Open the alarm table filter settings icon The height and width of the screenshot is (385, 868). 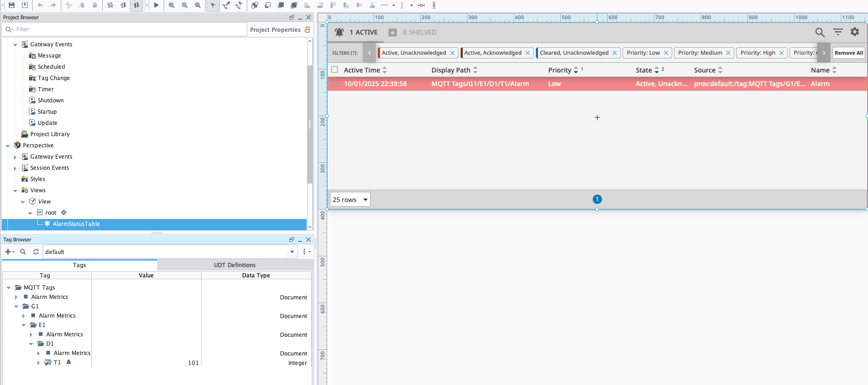[838, 32]
